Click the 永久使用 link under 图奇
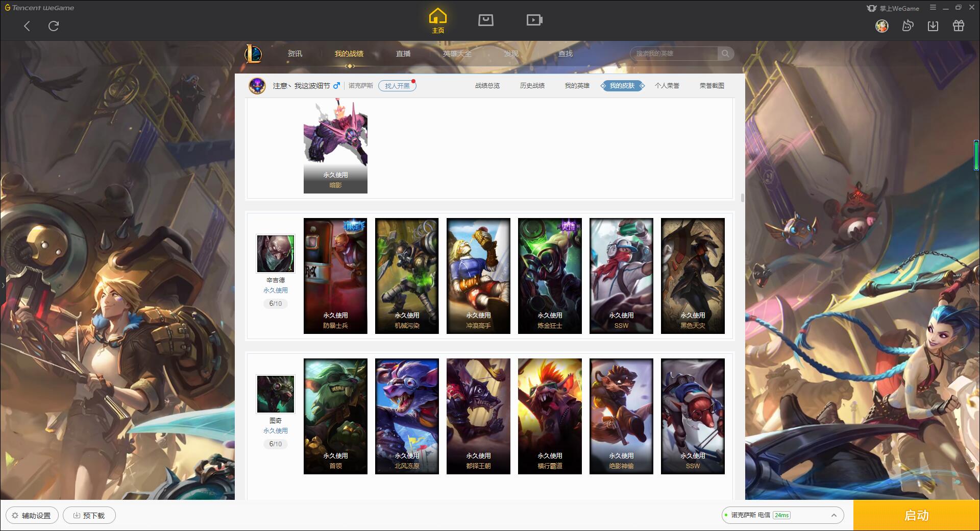 click(276, 430)
